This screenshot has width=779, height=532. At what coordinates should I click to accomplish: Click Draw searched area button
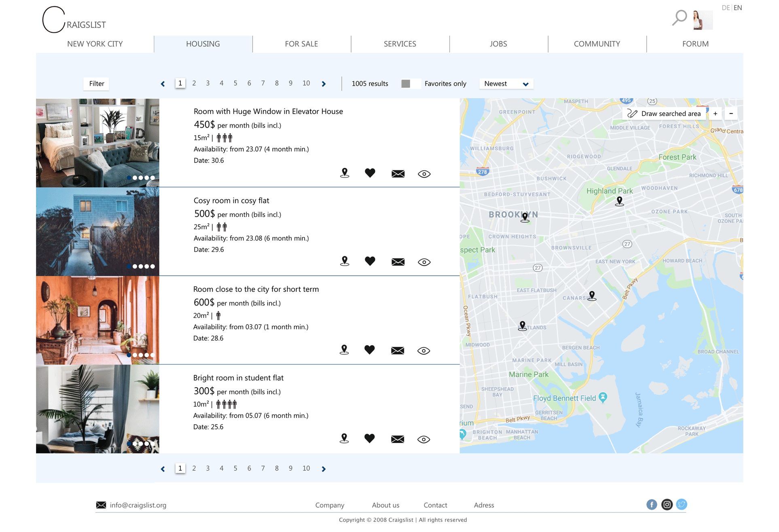[664, 114]
